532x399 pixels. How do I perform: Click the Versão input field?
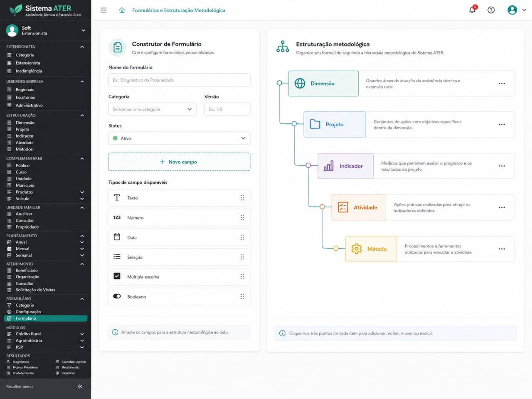[x=227, y=109]
